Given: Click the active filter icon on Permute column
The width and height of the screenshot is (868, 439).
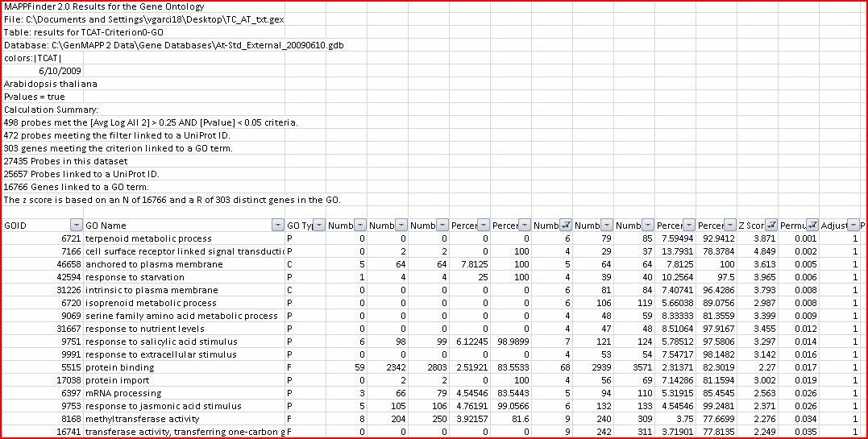Looking at the screenshot, I should click(x=812, y=226).
